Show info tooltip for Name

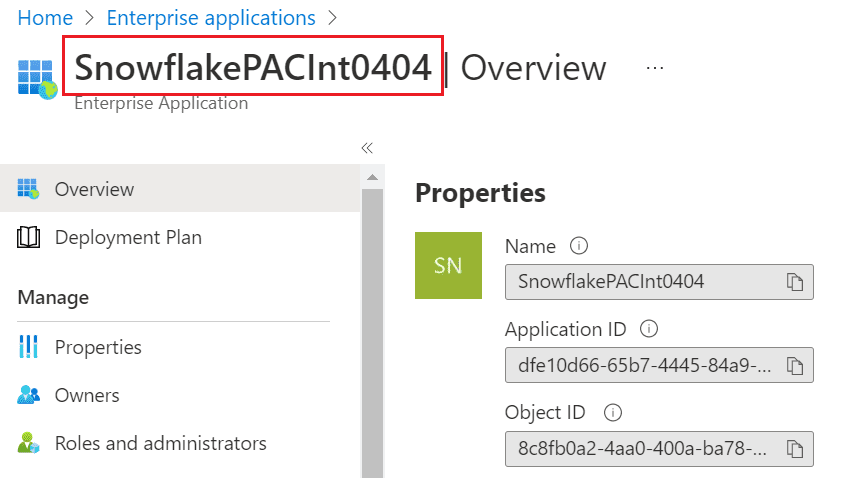(579, 246)
